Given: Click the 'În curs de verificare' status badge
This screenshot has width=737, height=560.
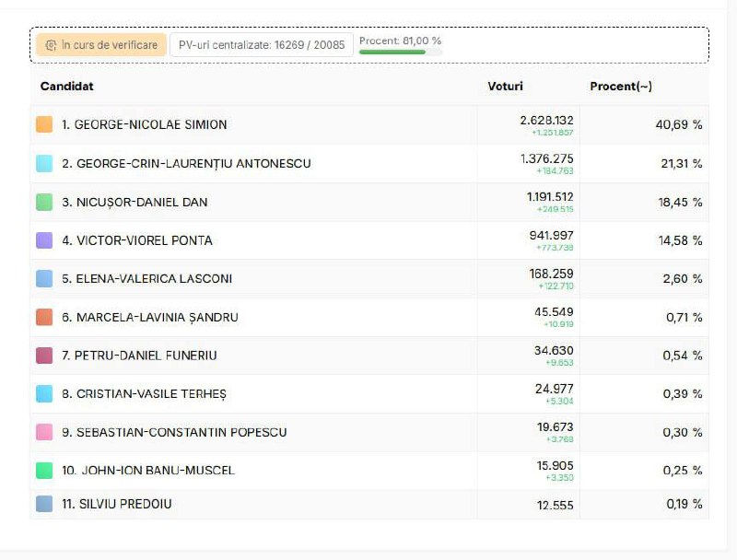Looking at the screenshot, I should pos(101,45).
